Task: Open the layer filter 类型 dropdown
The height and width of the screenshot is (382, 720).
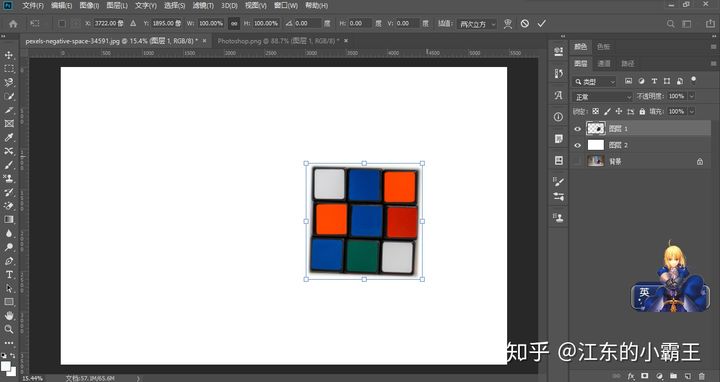Action: tap(595, 82)
